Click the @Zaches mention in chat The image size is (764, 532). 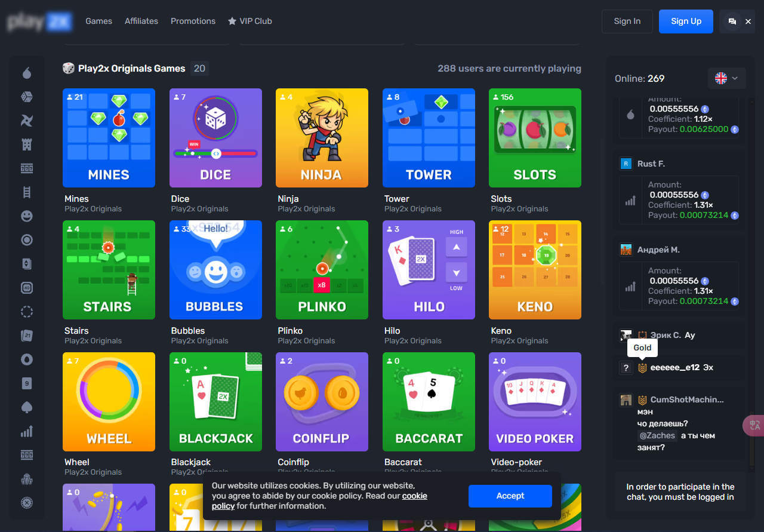pyautogui.click(x=657, y=435)
